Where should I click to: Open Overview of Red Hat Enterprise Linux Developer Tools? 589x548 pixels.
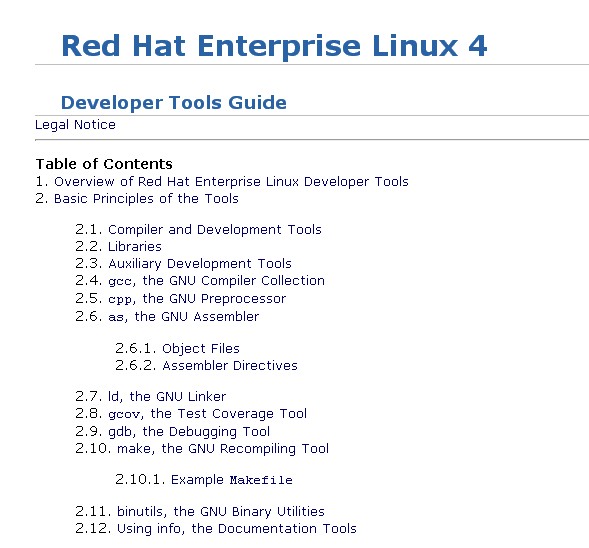[x=231, y=182]
